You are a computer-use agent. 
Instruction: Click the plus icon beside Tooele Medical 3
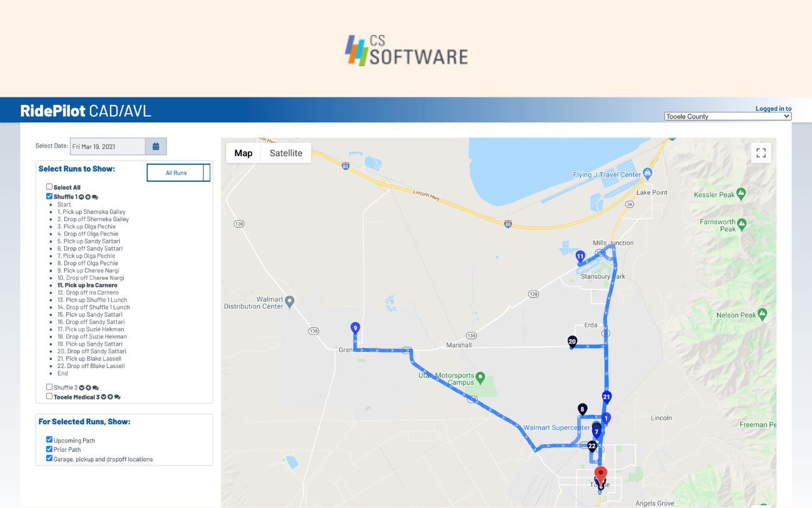(111, 397)
